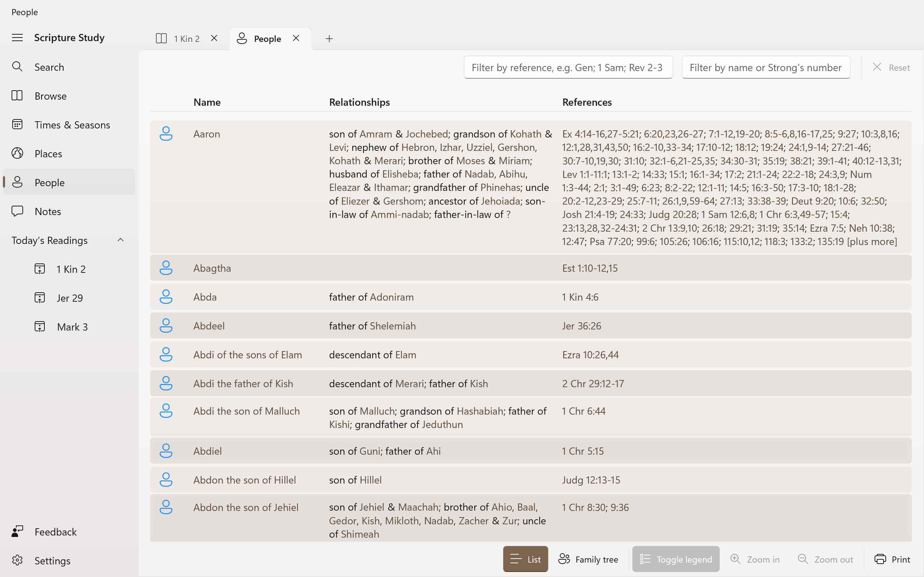
Task: Click the person icon beside Abdiel
Action: (x=166, y=451)
